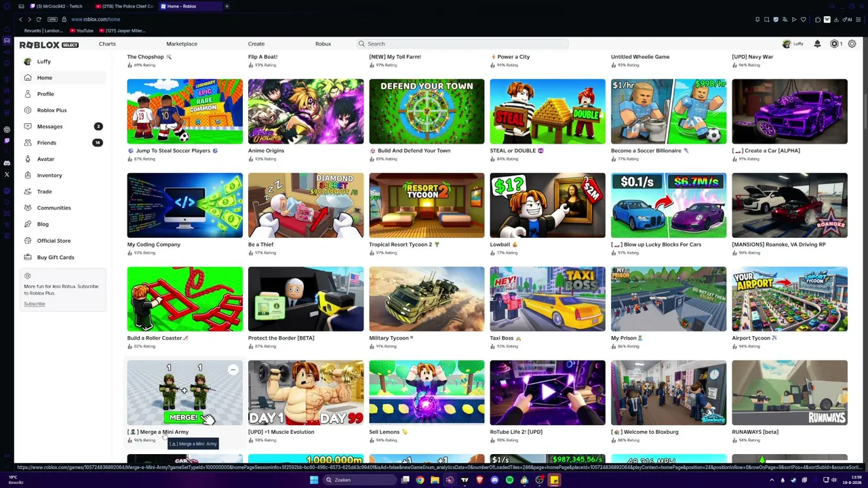This screenshot has width=868, height=488.
Task: Open the Revuelto Lambor bookmark
Action: click(x=43, y=30)
